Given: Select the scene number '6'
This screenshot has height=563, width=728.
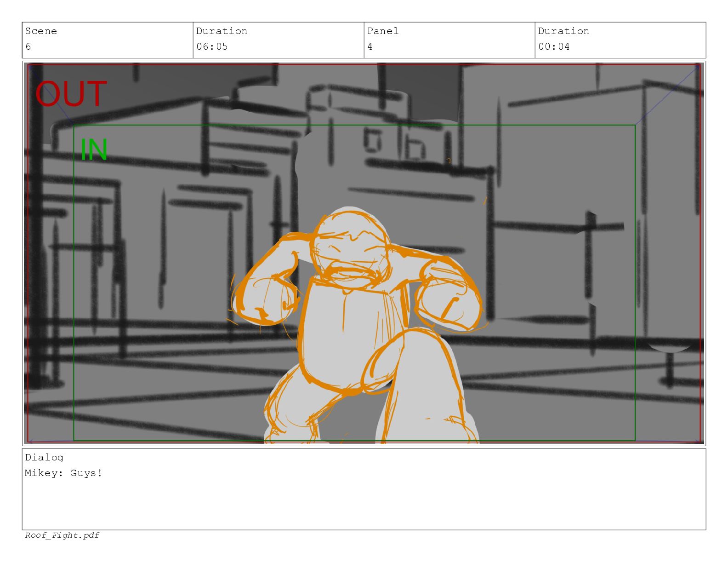Looking at the screenshot, I should point(28,46).
